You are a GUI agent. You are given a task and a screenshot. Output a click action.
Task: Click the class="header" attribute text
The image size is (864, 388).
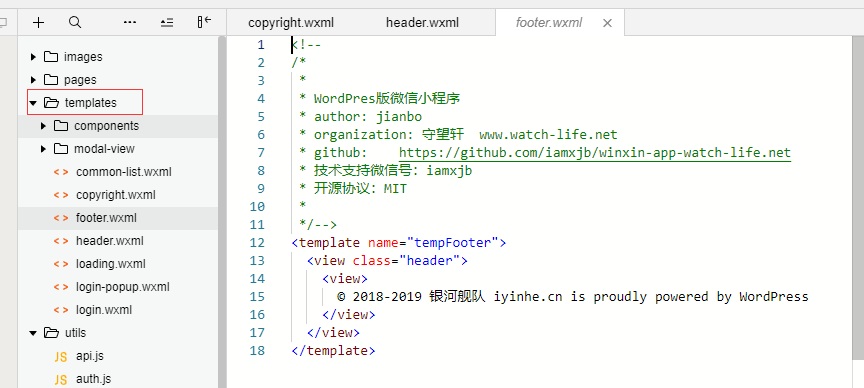click(406, 261)
